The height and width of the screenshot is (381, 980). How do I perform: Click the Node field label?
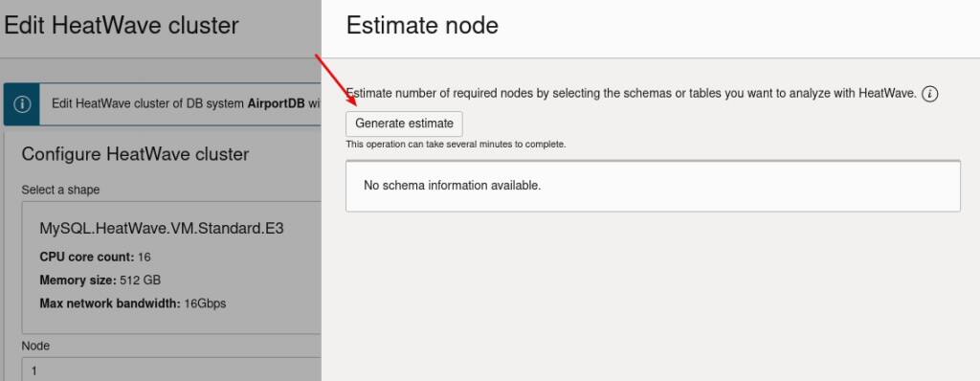[x=35, y=346]
